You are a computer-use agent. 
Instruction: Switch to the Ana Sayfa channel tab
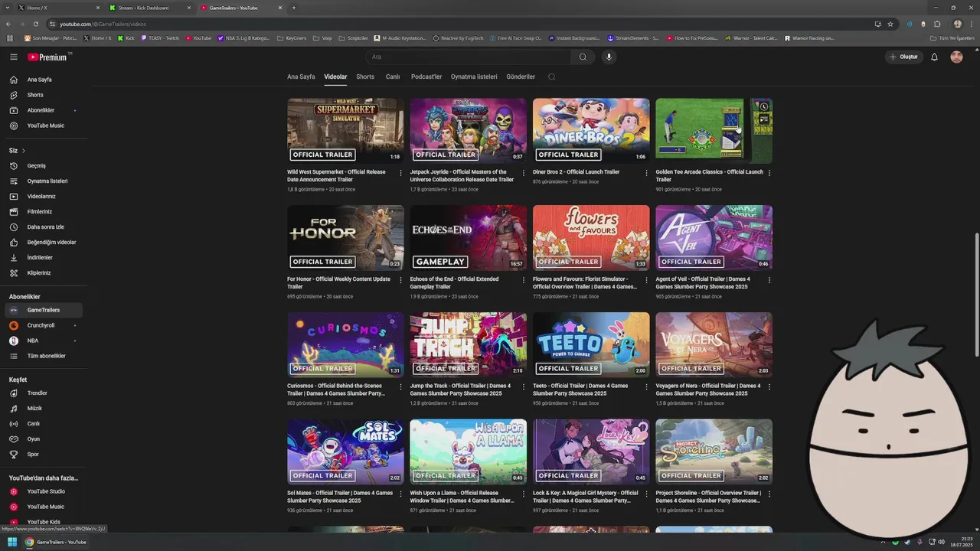pos(301,77)
